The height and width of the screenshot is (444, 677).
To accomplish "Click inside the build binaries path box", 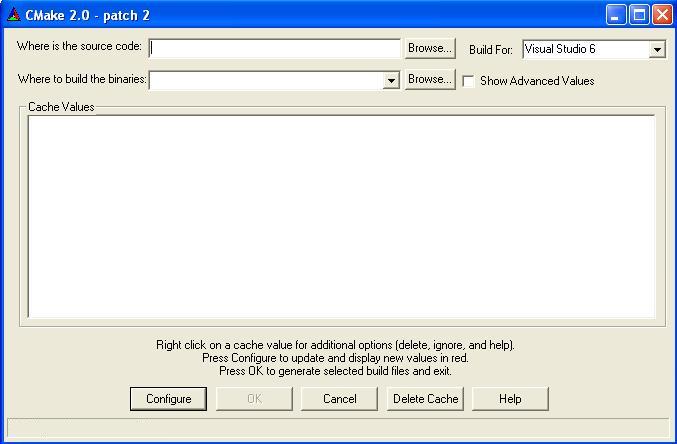I will coord(266,81).
